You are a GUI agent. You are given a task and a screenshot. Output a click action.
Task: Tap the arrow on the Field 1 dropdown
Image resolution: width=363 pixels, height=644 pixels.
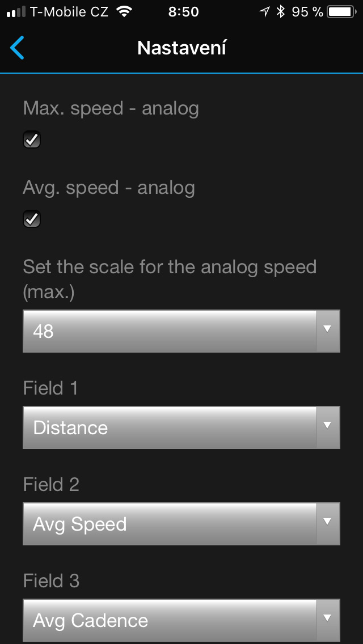tap(327, 426)
